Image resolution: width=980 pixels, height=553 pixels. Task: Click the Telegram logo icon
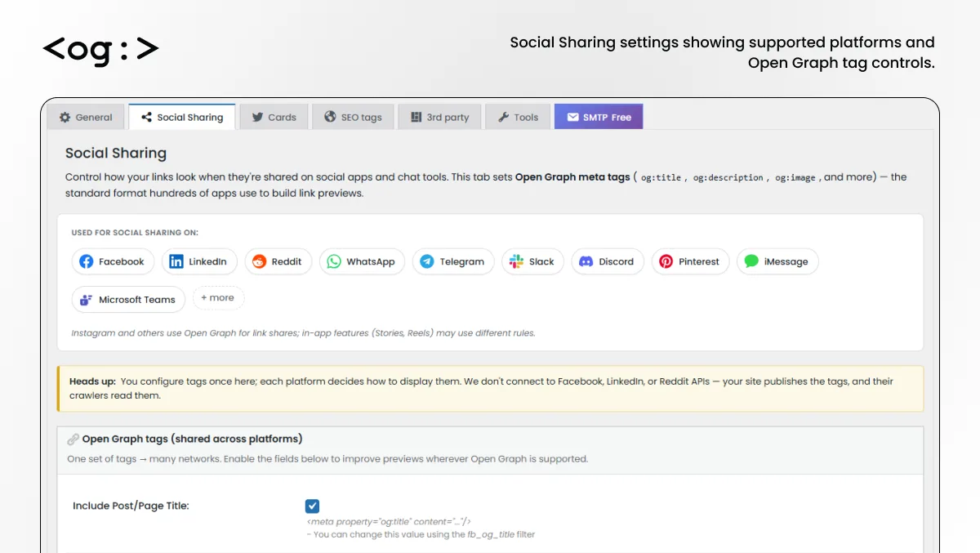[x=426, y=261]
